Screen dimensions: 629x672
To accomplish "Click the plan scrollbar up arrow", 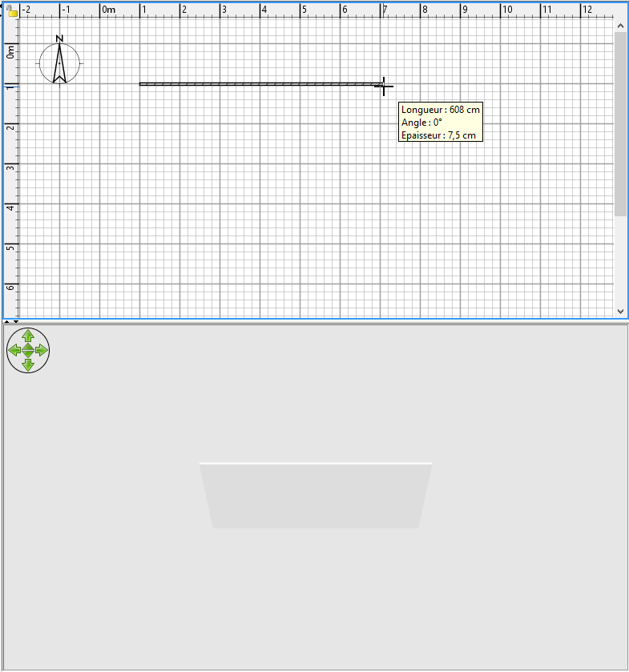I will (x=620, y=26).
